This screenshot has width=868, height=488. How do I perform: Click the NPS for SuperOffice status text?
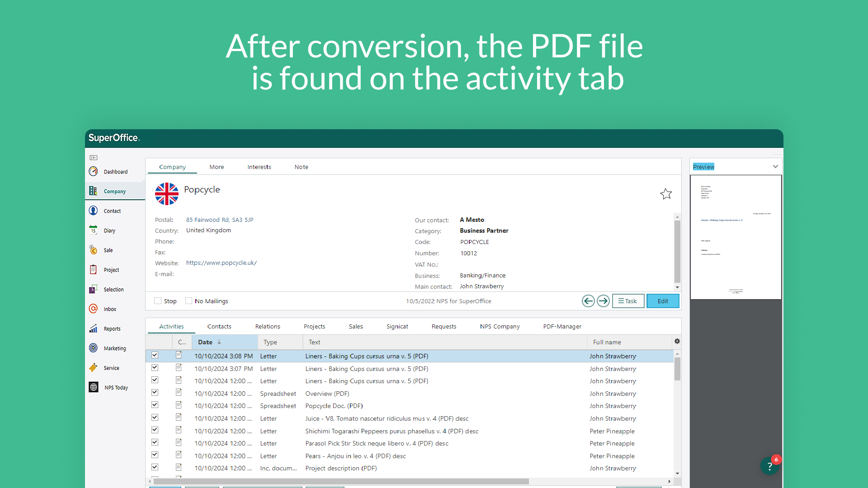448,301
